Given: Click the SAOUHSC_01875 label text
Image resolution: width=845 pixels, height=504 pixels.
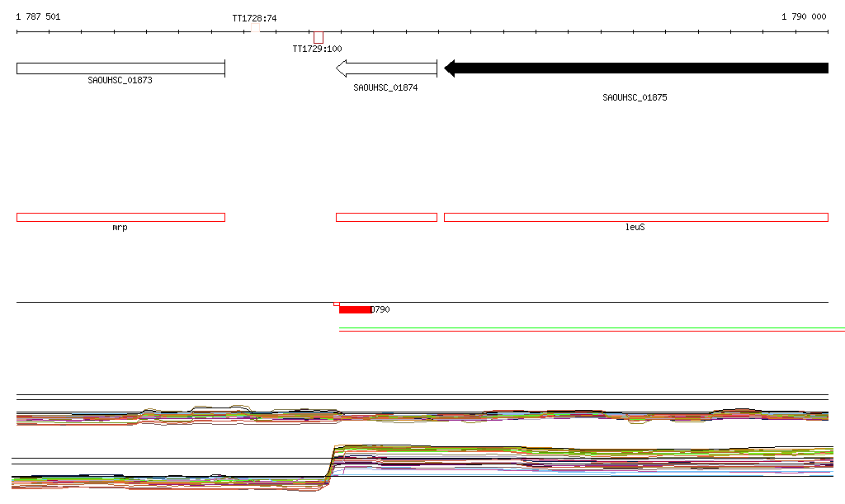Looking at the screenshot, I should click(x=635, y=97).
